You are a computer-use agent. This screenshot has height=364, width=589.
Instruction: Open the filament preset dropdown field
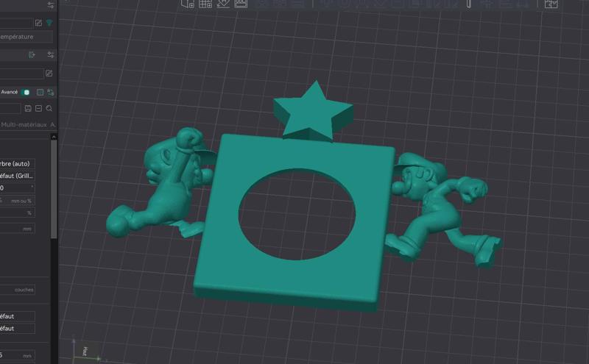[x=21, y=74]
